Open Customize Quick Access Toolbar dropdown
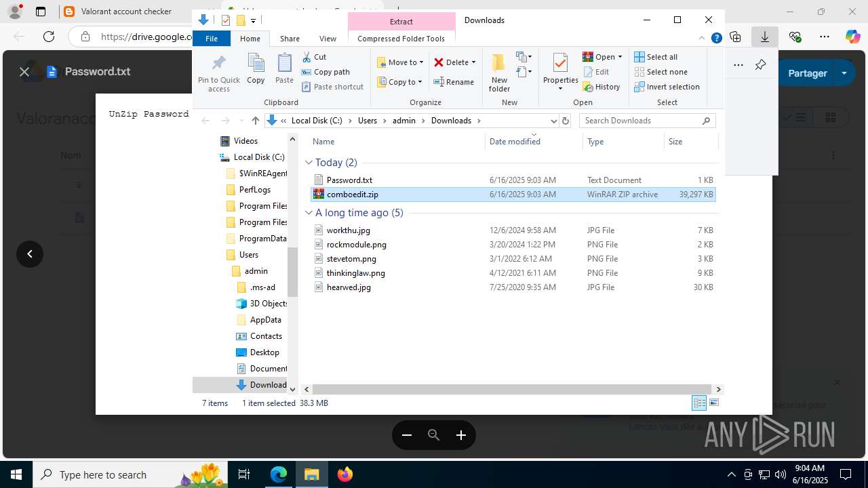The image size is (868, 488). (x=253, y=21)
